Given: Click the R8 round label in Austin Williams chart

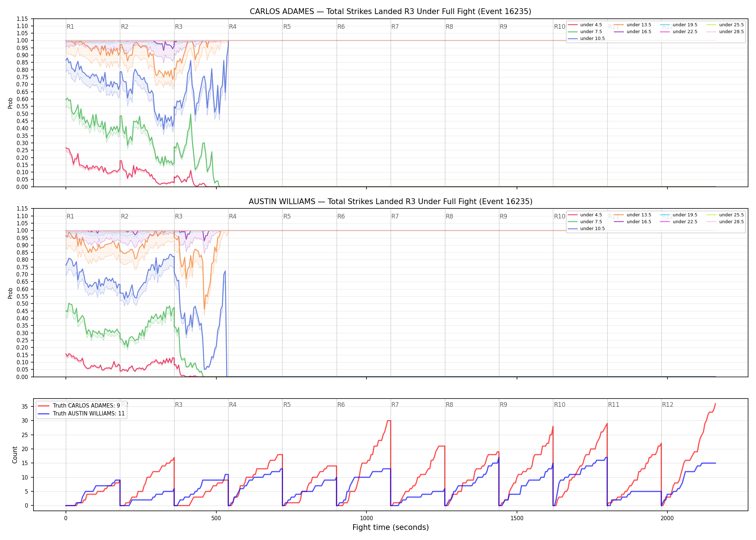Looking at the screenshot, I should coord(449,216).
